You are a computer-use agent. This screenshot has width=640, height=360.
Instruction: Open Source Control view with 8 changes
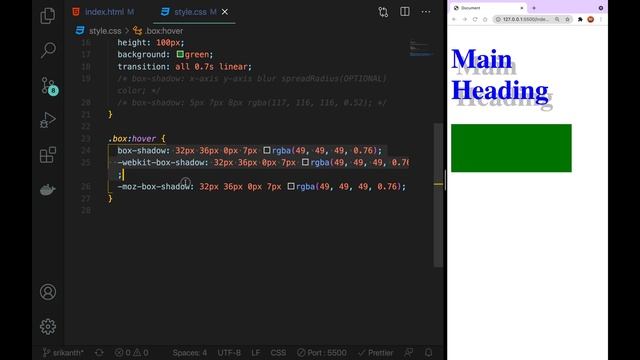coord(49,86)
